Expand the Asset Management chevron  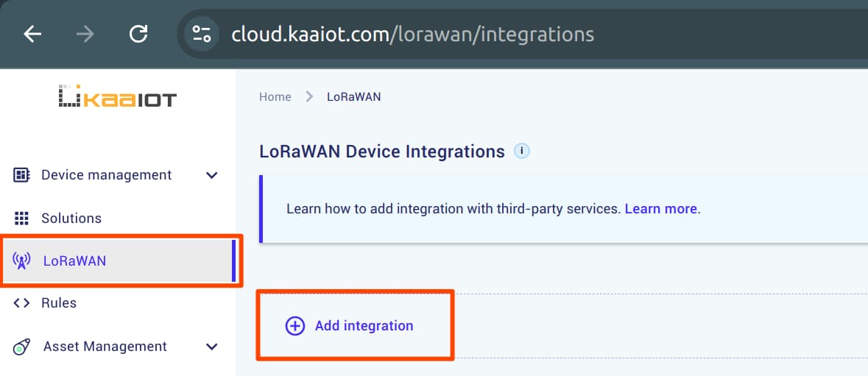click(x=212, y=347)
